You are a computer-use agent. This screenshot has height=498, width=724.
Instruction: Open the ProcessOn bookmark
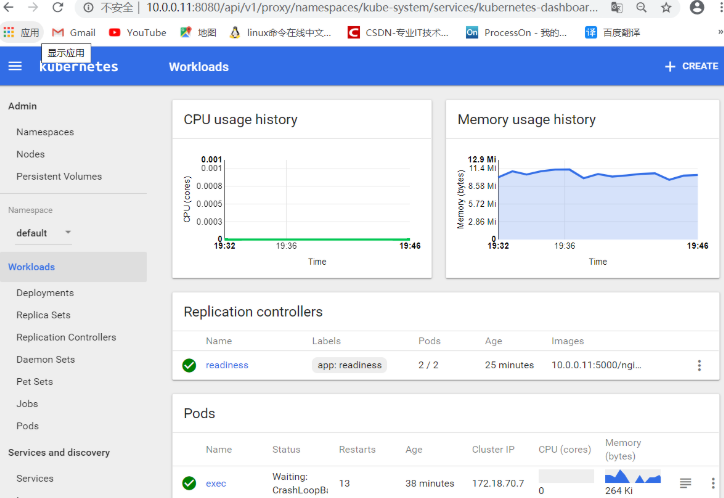pos(516,32)
